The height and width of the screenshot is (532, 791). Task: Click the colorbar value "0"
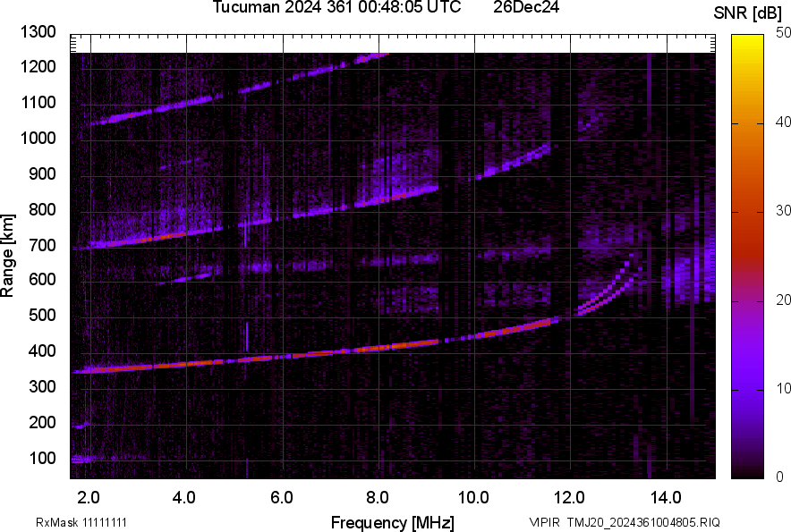[x=780, y=477]
